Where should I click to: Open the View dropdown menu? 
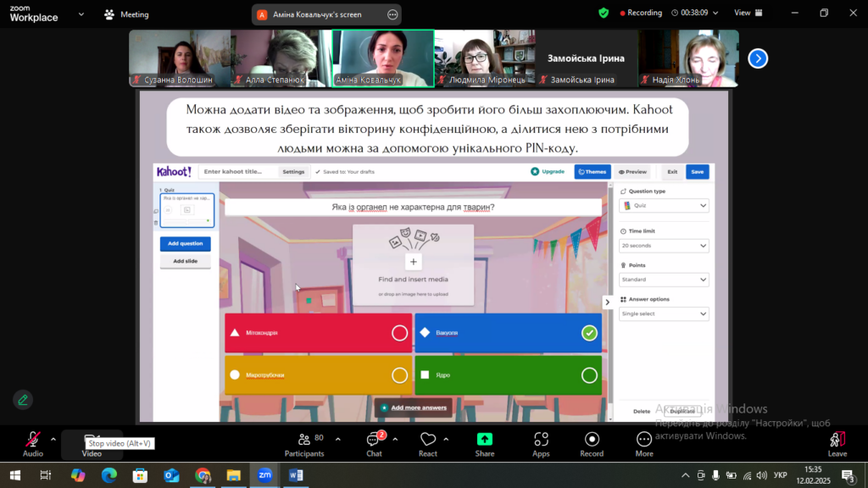click(x=748, y=14)
